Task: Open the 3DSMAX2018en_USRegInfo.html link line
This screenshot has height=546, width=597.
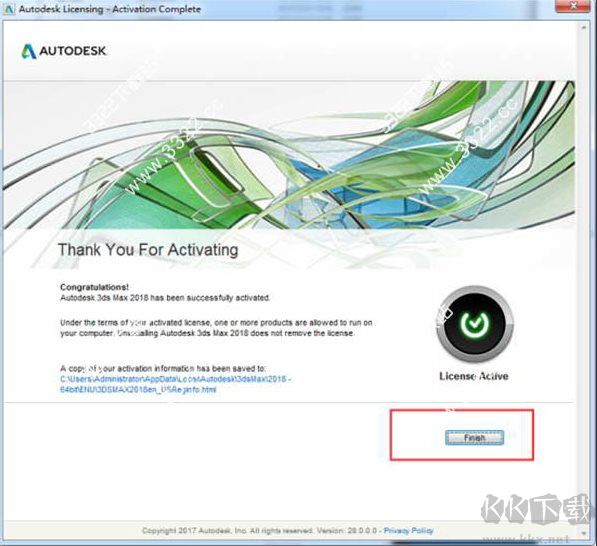Action: point(138,390)
